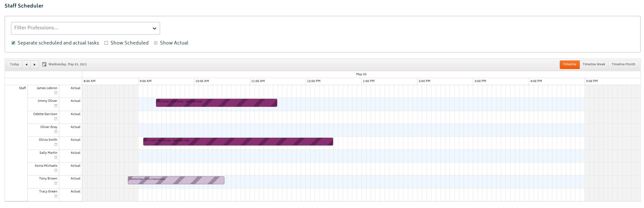Toggle Show Actual checkbox

point(156,43)
